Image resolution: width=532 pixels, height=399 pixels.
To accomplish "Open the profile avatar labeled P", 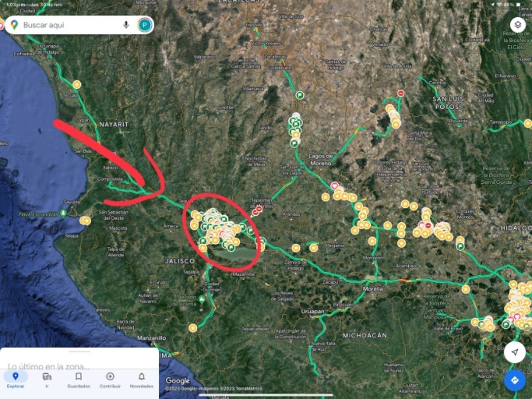I will (145, 25).
